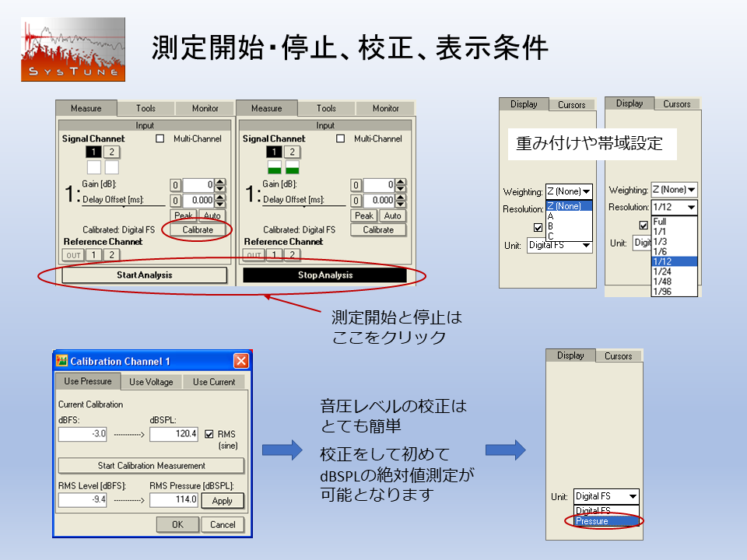
Task: Click the Apply button
Action: click(x=222, y=500)
